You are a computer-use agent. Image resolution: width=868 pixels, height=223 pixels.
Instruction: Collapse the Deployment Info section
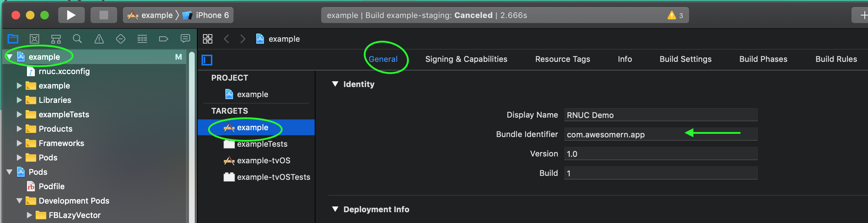click(x=335, y=209)
